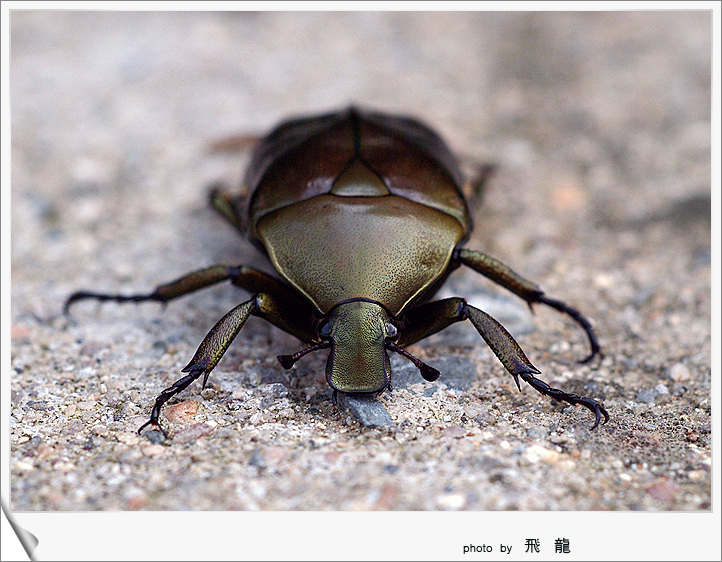Image resolution: width=722 pixels, height=562 pixels.
Task: Click the triangular scutellum on beetle's back
Action: (x=358, y=180)
